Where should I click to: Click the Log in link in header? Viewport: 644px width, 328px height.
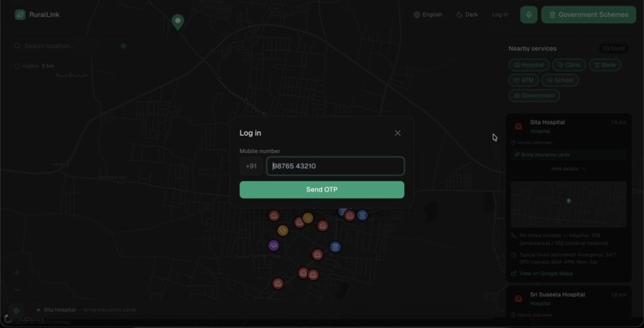tap(500, 14)
